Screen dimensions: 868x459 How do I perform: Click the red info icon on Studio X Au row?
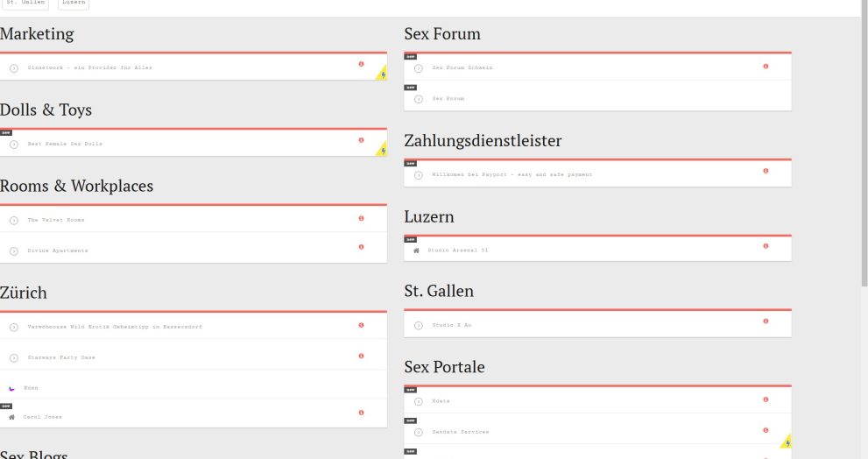766,321
